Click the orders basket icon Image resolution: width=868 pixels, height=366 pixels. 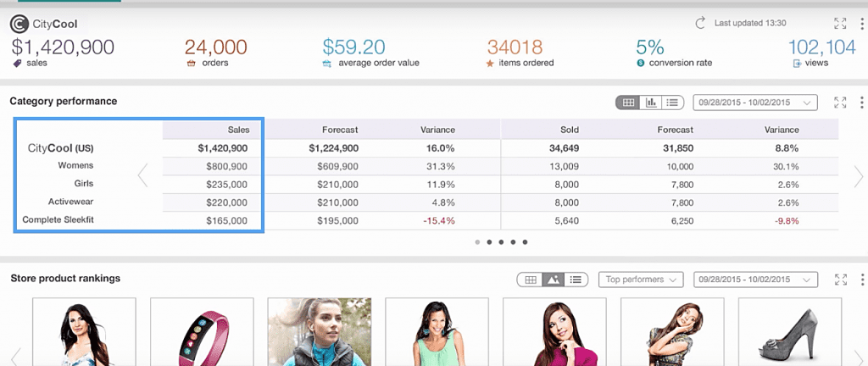pos(191,63)
